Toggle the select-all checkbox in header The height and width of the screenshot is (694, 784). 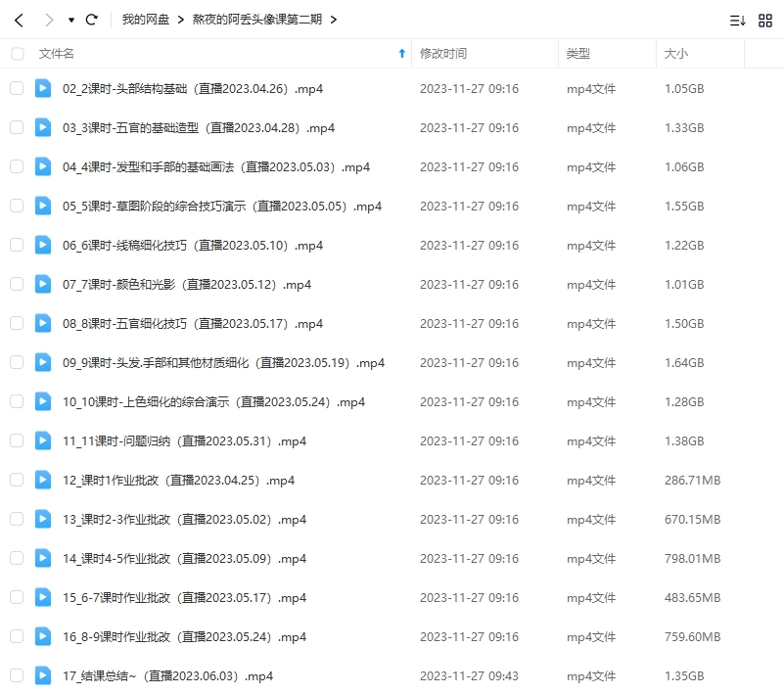click(17, 54)
